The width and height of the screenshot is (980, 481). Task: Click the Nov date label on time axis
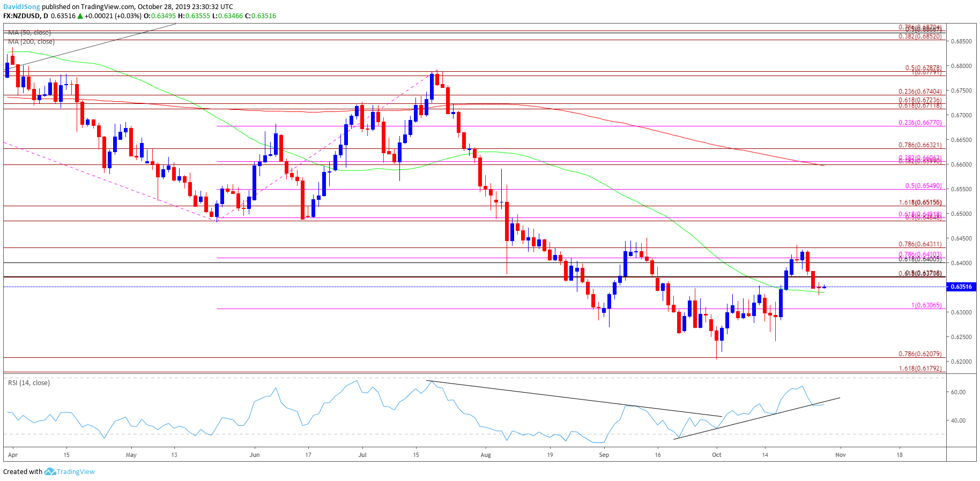point(841,455)
